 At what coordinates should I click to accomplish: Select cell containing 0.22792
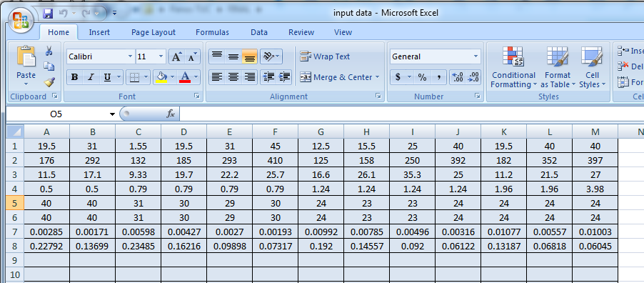click(x=47, y=247)
